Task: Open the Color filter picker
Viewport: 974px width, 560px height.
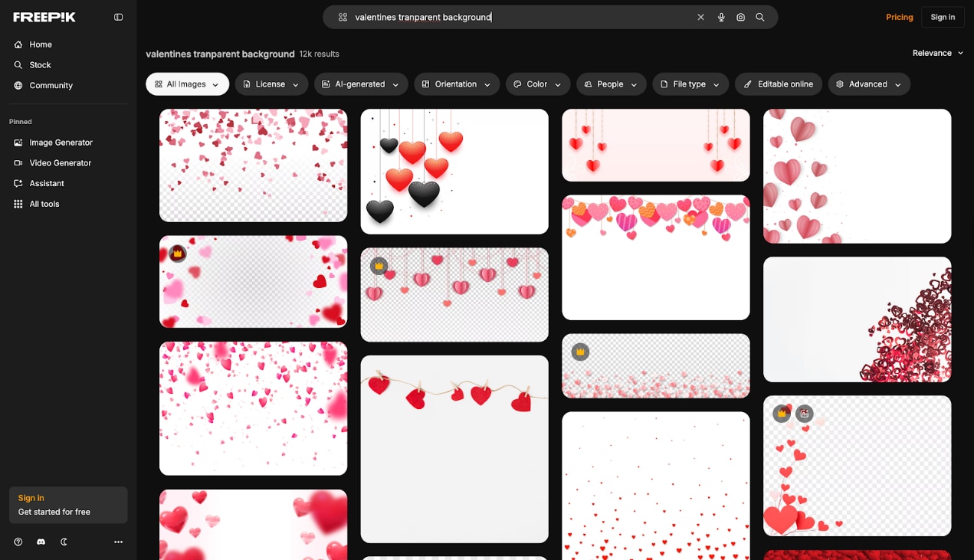Action: click(537, 84)
